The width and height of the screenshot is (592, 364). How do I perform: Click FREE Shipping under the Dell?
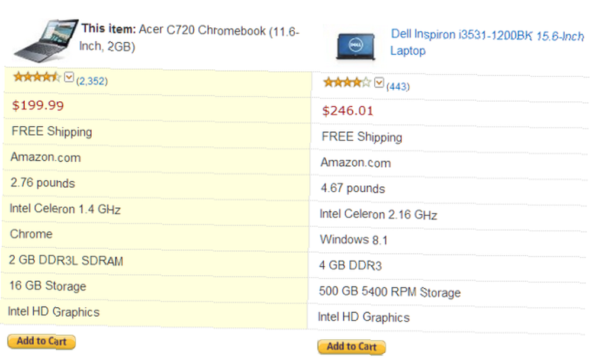(x=362, y=137)
